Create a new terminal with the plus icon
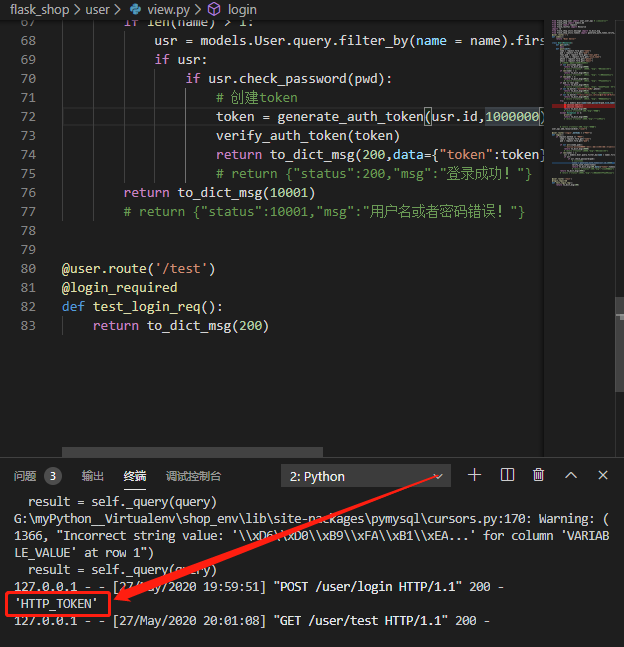 click(x=474, y=475)
